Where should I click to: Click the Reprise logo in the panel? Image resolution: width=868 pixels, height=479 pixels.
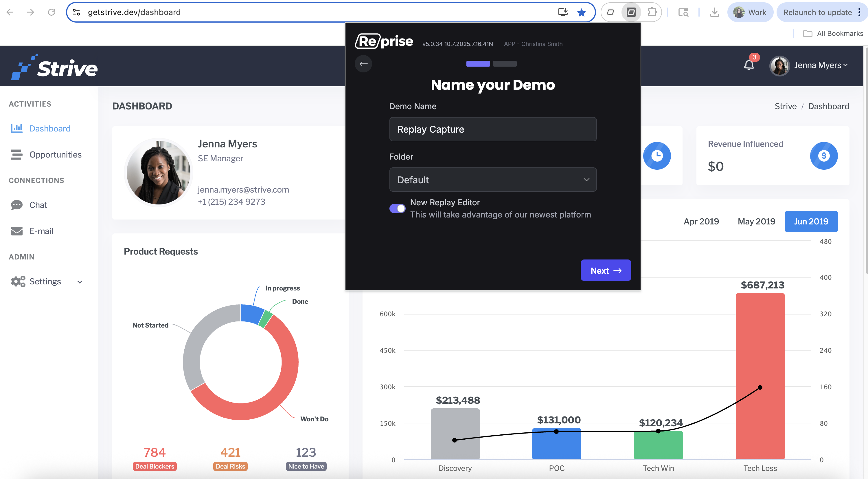pyautogui.click(x=384, y=41)
